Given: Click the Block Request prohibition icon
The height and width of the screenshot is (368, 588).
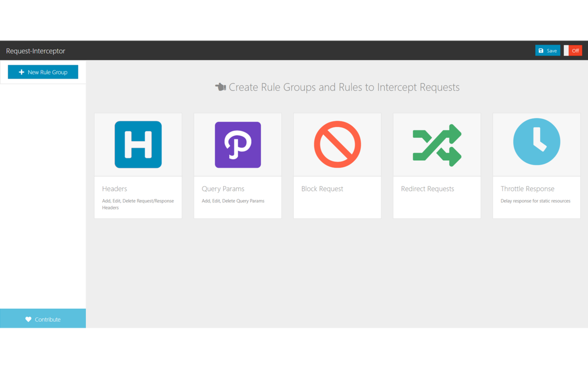Looking at the screenshot, I should point(337,144).
